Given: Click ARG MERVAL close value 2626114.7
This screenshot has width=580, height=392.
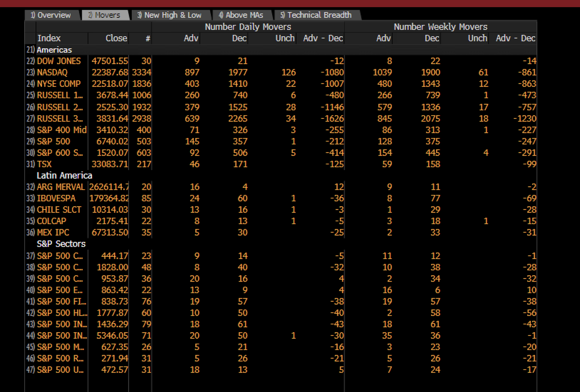Looking at the screenshot, I should click(x=109, y=187).
